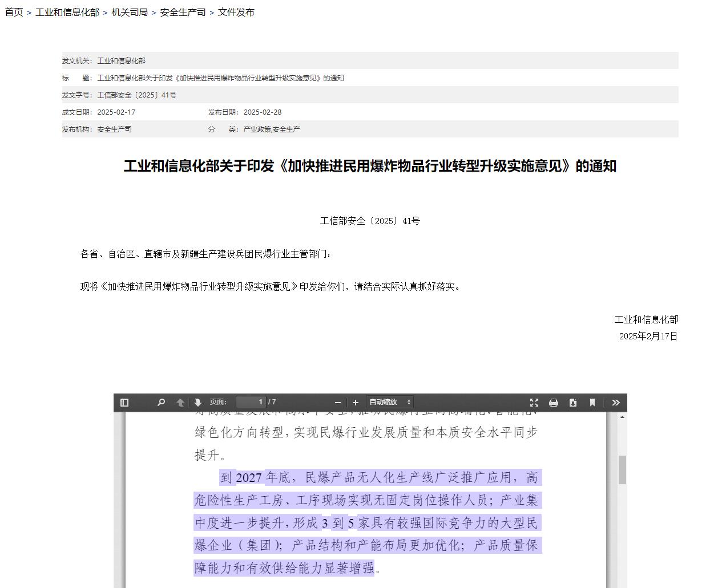Click 发文机关 value 工业和信息化部
Image resolution: width=722 pixels, height=588 pixels.
pos(121,61)
